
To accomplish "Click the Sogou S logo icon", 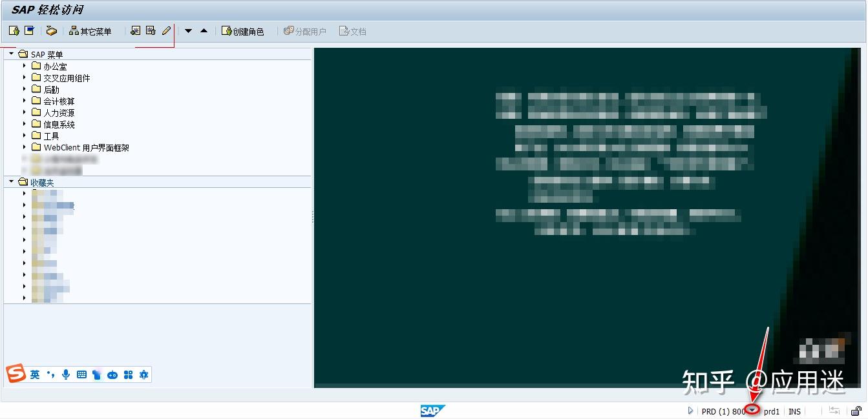I will tap(16, 374).
